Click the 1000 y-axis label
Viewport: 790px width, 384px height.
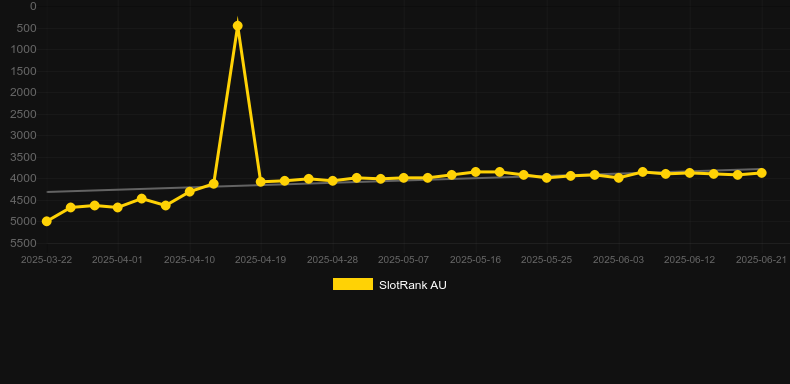coord(24,49)
